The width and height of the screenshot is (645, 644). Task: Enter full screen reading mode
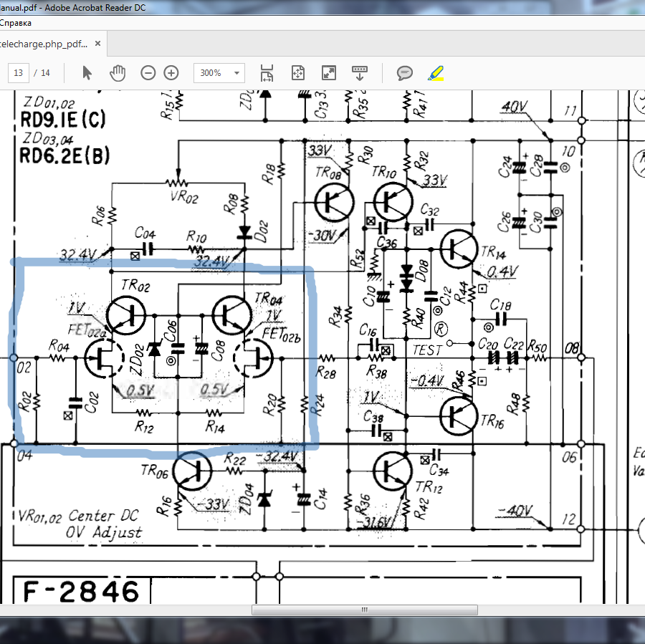(329, 73)
